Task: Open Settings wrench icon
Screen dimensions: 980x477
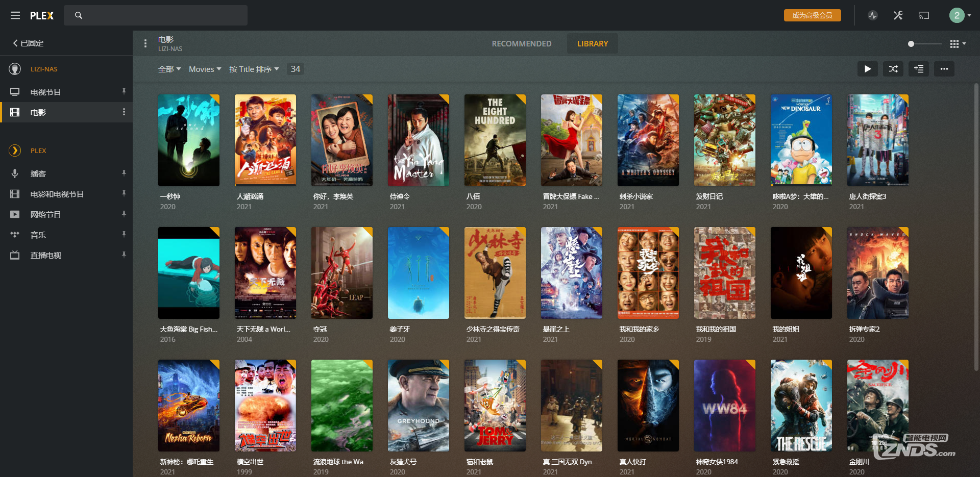Action: coord(898,15)
